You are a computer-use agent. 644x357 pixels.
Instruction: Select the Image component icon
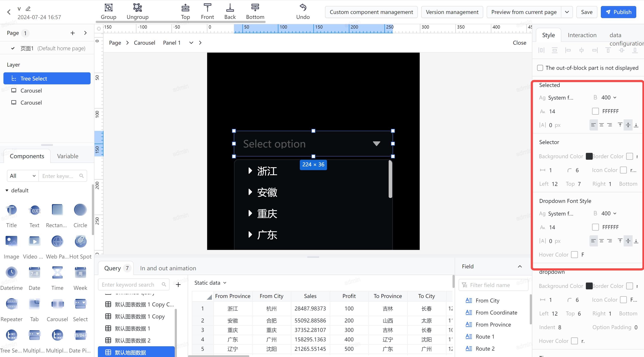[12, 241]
